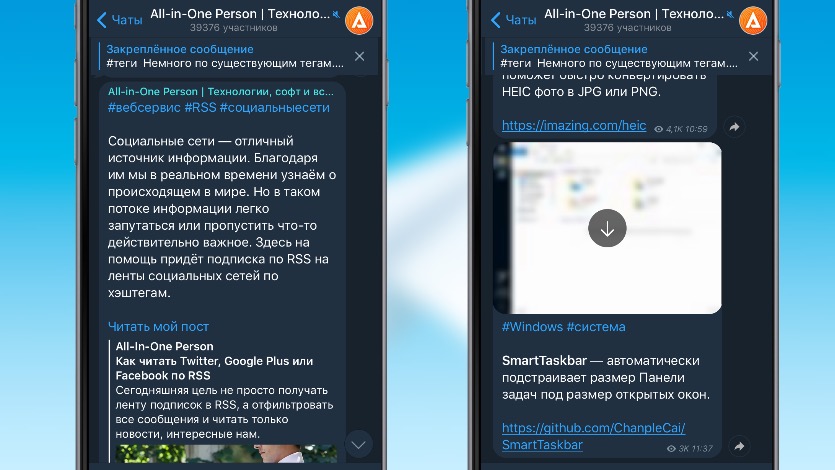This screenshot has height=470, width=835.
Task: Open the github.com/ChanpleCai/SmartTaskbar link
Action: coord(593,436)
